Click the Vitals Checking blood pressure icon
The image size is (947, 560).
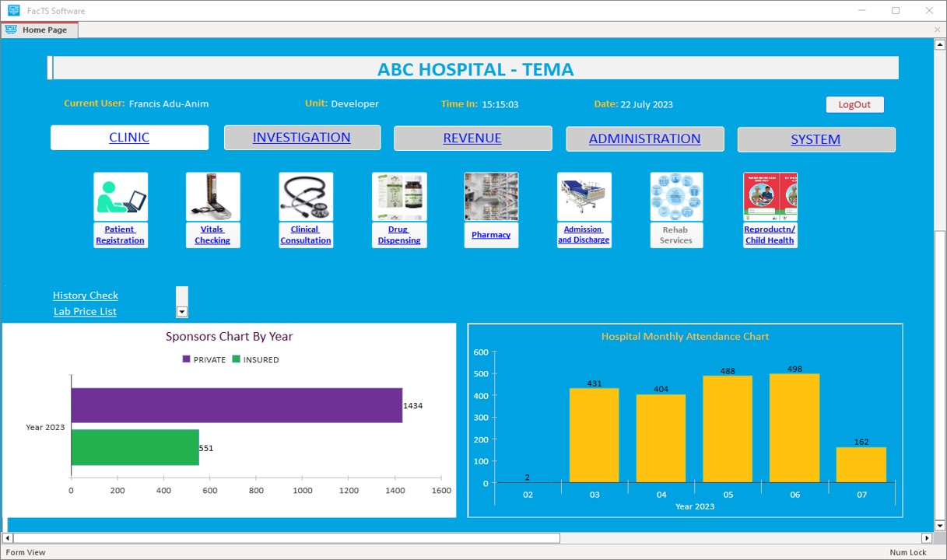pyautogui.click(x=212, y=197)
